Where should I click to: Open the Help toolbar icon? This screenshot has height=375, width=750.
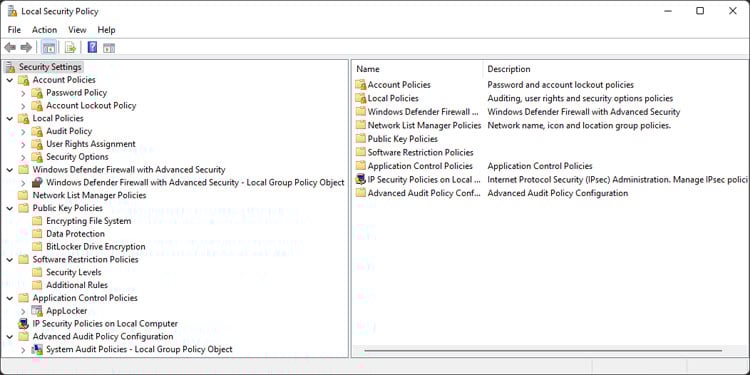pyautogui.click(x=93, y=47)
